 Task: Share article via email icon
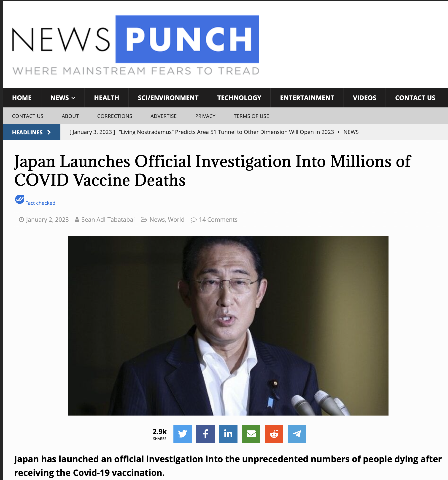[x=251, y=434]
